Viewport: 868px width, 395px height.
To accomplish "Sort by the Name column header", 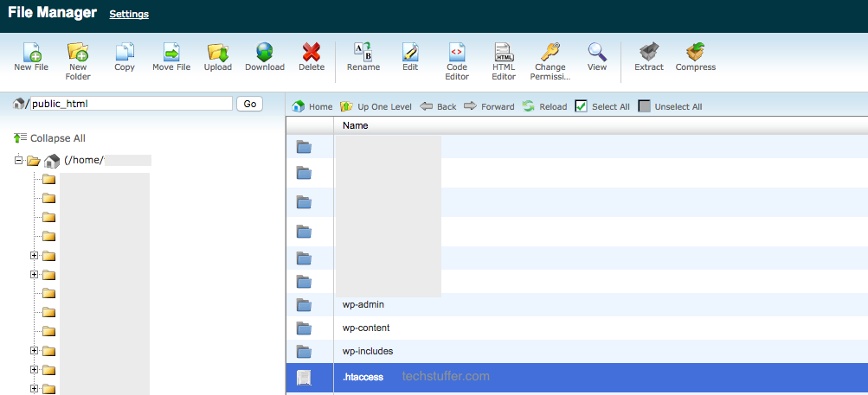I will [x=356, y=125].
